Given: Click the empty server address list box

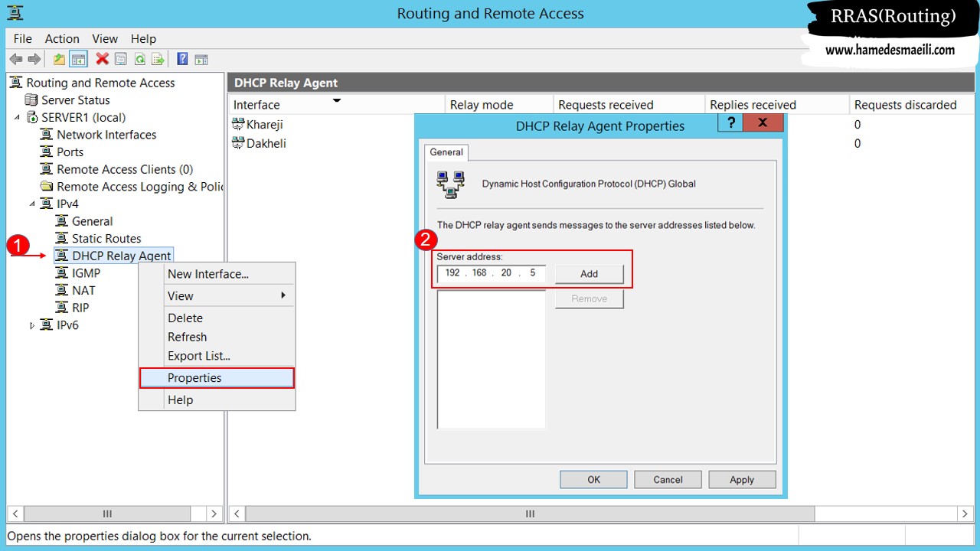Looking at the screenshot, I should click(492, 359).
